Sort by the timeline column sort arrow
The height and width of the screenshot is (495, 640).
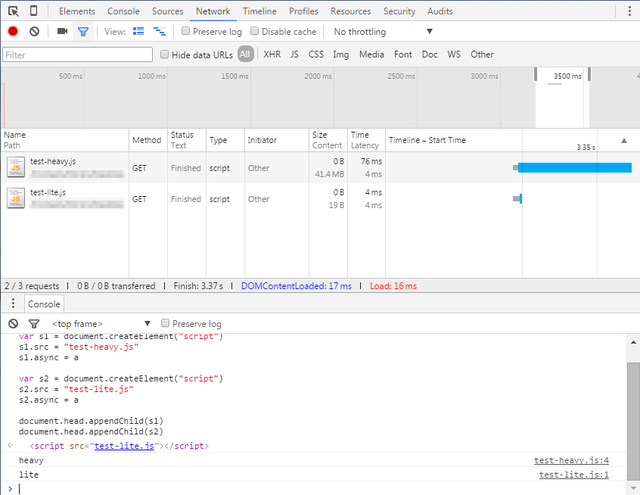point(624,140)
